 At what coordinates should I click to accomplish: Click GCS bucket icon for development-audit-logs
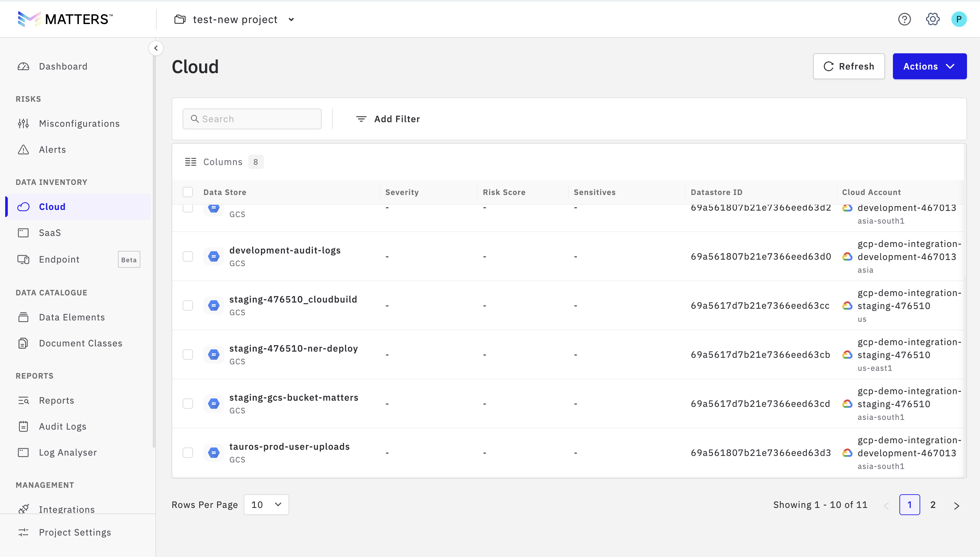pos(213,256)
